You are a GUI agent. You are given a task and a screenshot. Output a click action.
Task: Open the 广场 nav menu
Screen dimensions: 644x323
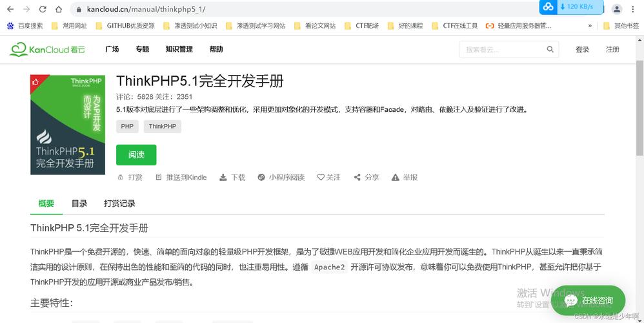[x=112, y=49]
